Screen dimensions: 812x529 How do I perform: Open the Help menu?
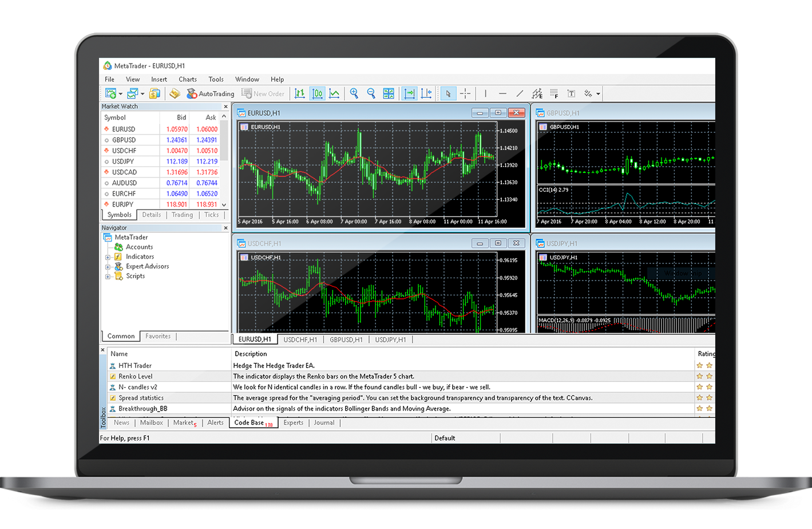pyautogui.click(x=277, y=79)
